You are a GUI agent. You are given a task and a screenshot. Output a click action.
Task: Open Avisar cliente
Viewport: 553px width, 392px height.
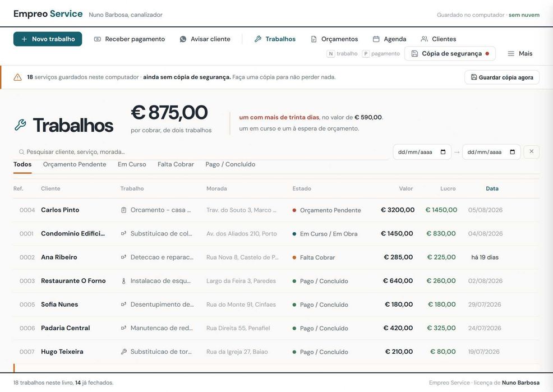coord(205,39)
